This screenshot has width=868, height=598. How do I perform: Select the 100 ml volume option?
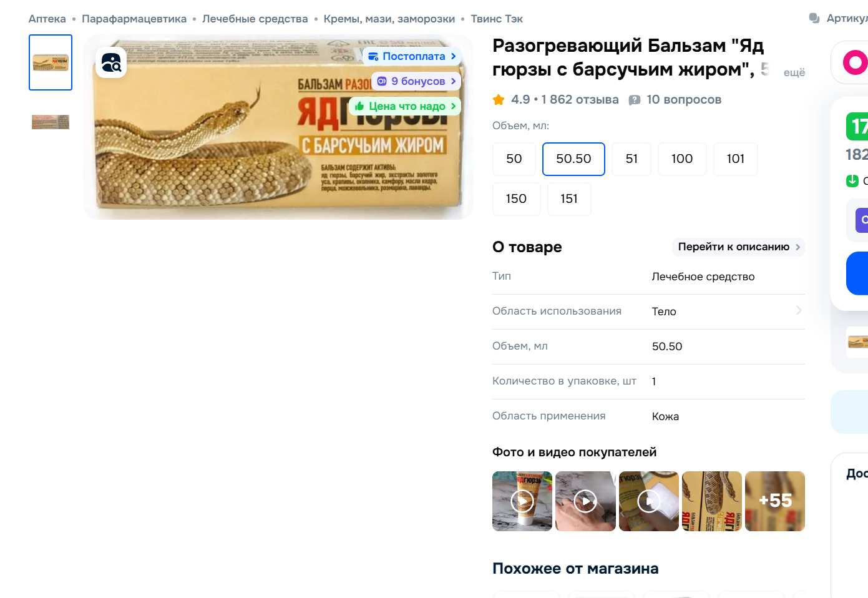point(682,159)
